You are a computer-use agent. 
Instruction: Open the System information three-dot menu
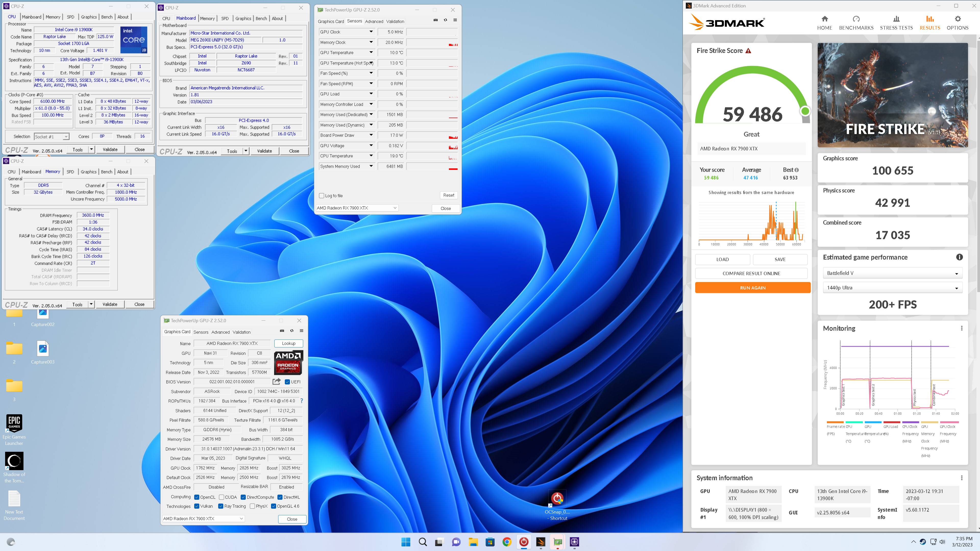pyautogui.click(x=962, y=478)
